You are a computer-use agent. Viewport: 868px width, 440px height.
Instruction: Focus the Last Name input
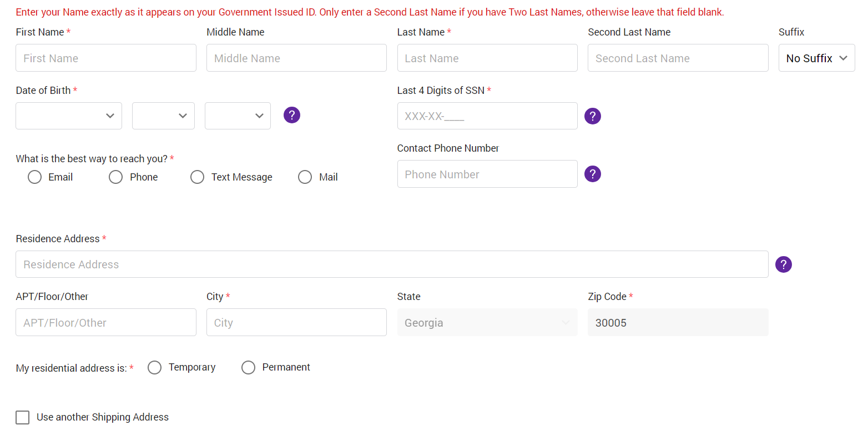tap(487, 58)
